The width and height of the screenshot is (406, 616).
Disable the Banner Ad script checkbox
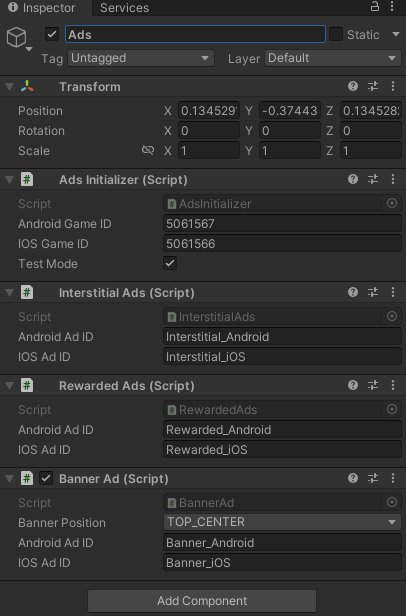[46, 478]
